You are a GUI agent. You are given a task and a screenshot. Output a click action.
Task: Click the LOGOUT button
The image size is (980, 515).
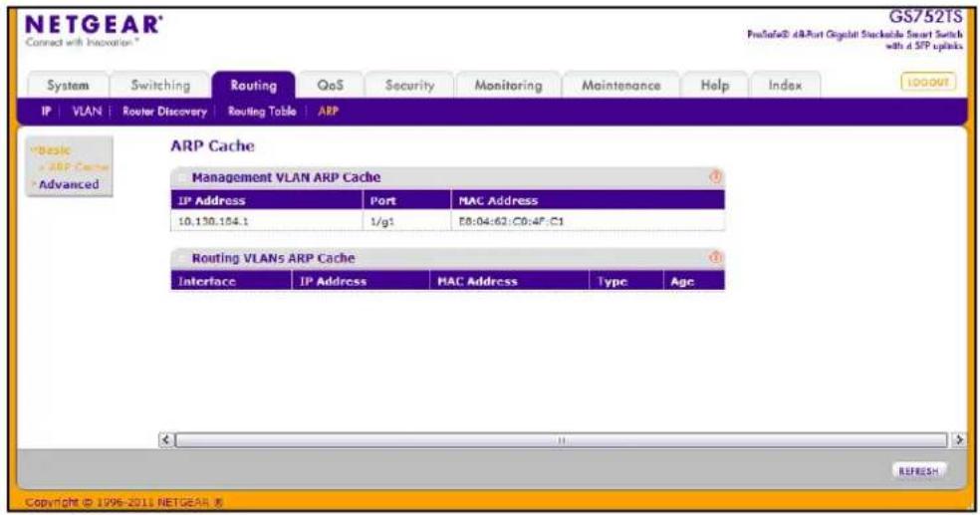pyautogui.click(x=928, y=82)
